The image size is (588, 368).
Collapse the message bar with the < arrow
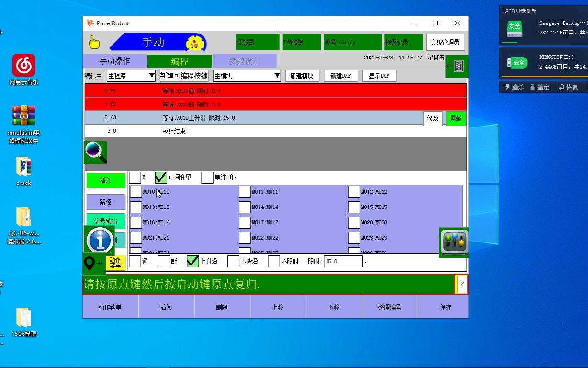(x=462, y=284)
